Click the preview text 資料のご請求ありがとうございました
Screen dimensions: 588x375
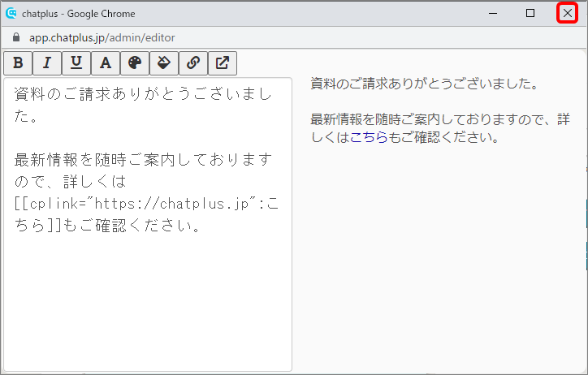click(x=425, y=83)
